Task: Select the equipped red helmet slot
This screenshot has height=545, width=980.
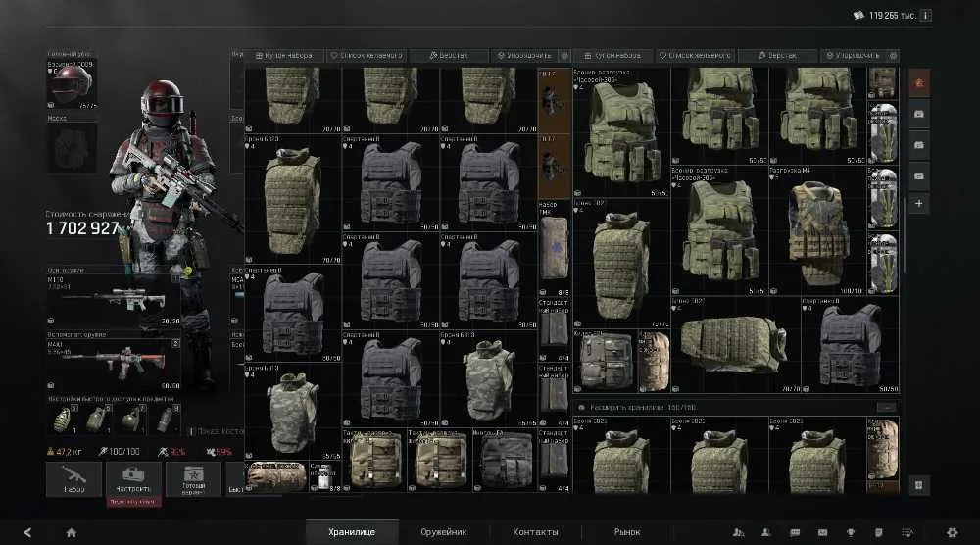Action: pyautogui.click(x=72, y=84)
